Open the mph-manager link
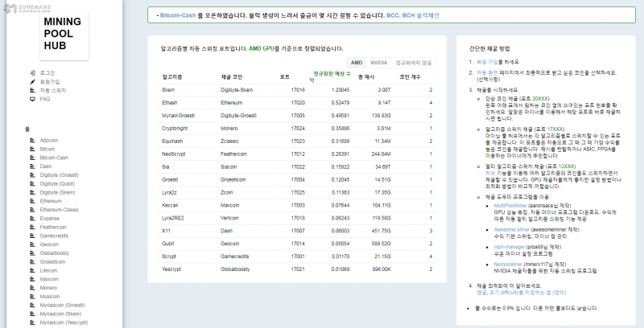 point(510,247)
